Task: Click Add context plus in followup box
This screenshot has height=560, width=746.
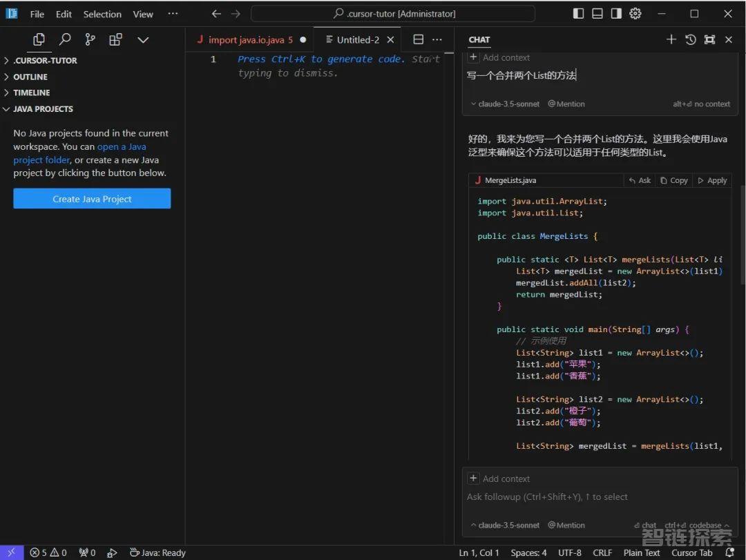Action: tap(473, 478)
